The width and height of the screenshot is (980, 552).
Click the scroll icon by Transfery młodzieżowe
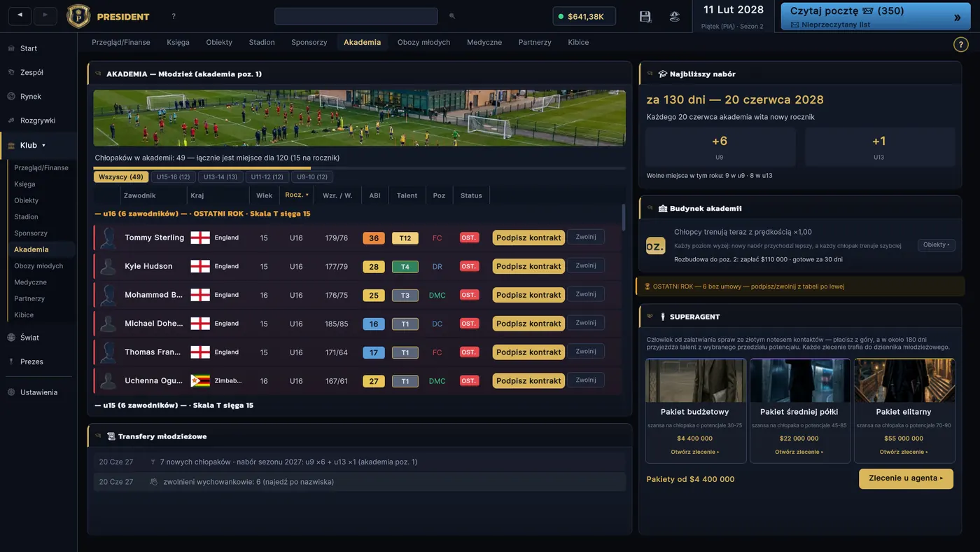tap(111, 436)
